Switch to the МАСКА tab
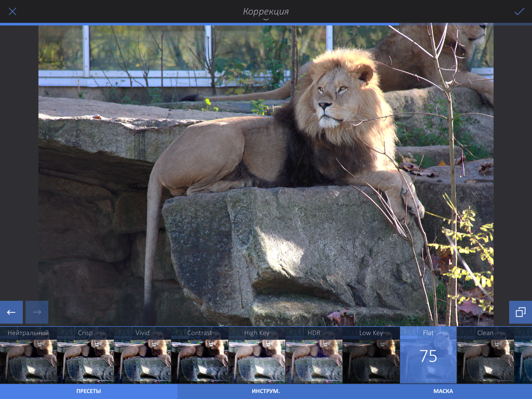Screen dimensions: 532x399 [x=443, y=391]
